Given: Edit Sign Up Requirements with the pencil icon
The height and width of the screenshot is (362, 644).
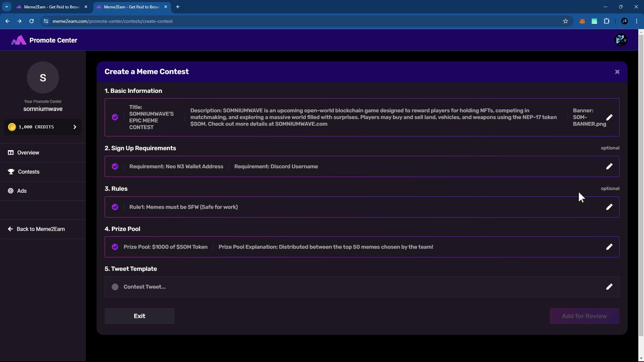Looking at the screenshot, I should click(x=609, y=166).
